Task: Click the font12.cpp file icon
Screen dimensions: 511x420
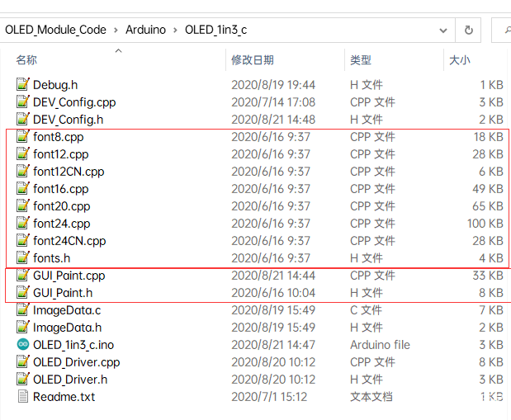Action: click(x=23, y=153)
